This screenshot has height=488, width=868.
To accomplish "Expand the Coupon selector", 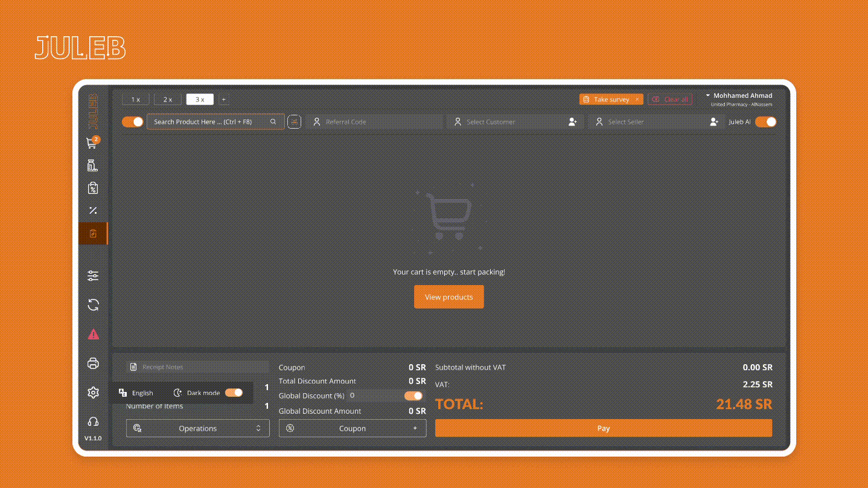I will click(352, 428).
